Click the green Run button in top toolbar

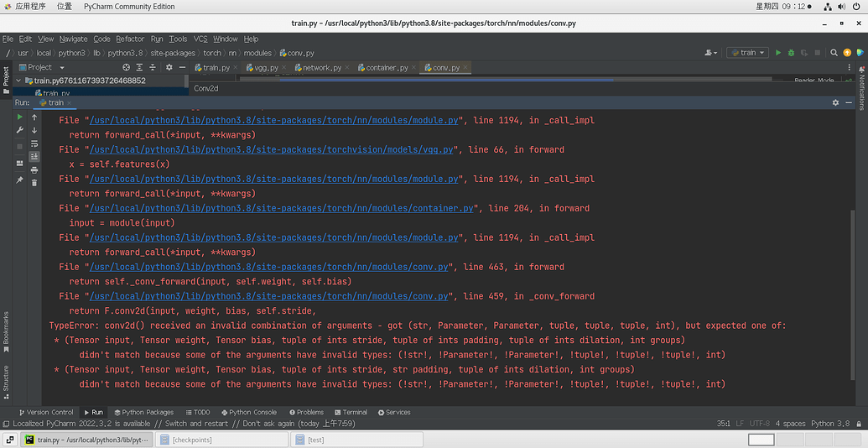pos(777,53)
